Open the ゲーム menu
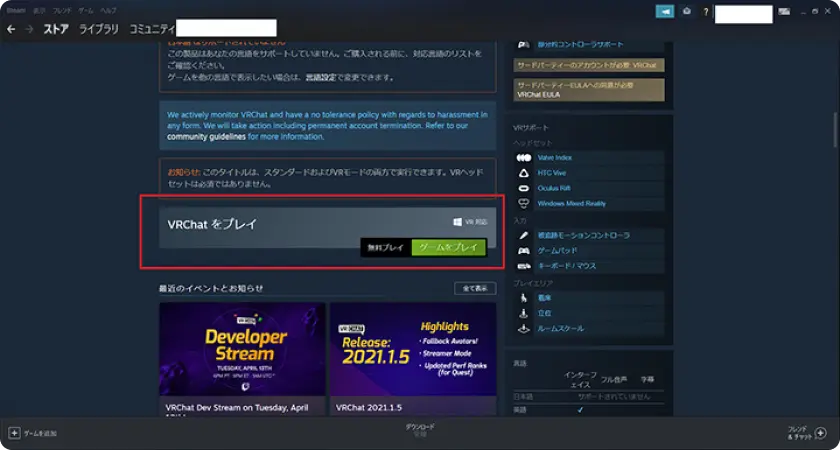The image size is (840, 450). pos(85,11)
